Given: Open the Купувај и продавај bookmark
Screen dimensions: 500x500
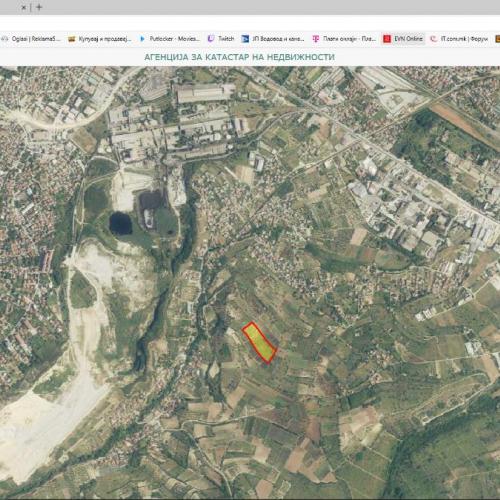Looking at the screenshot, I should (x=100, y=39).
